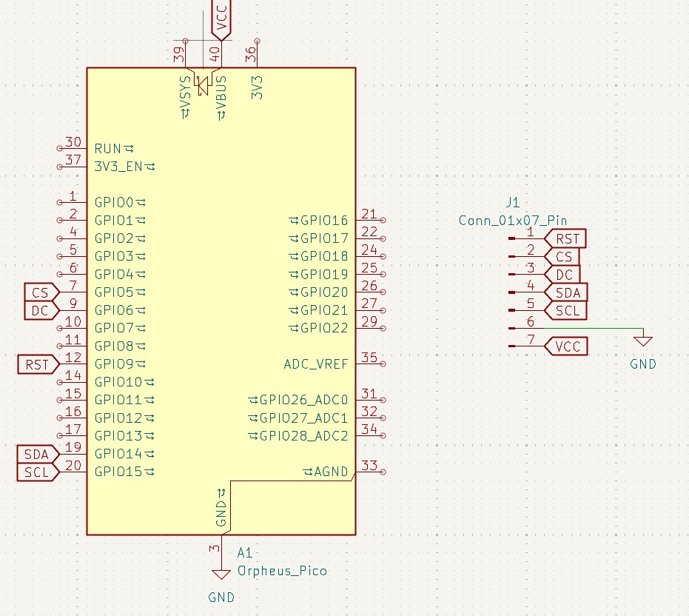Click the Orpheus_Pico value text

[x=282, y=571]
